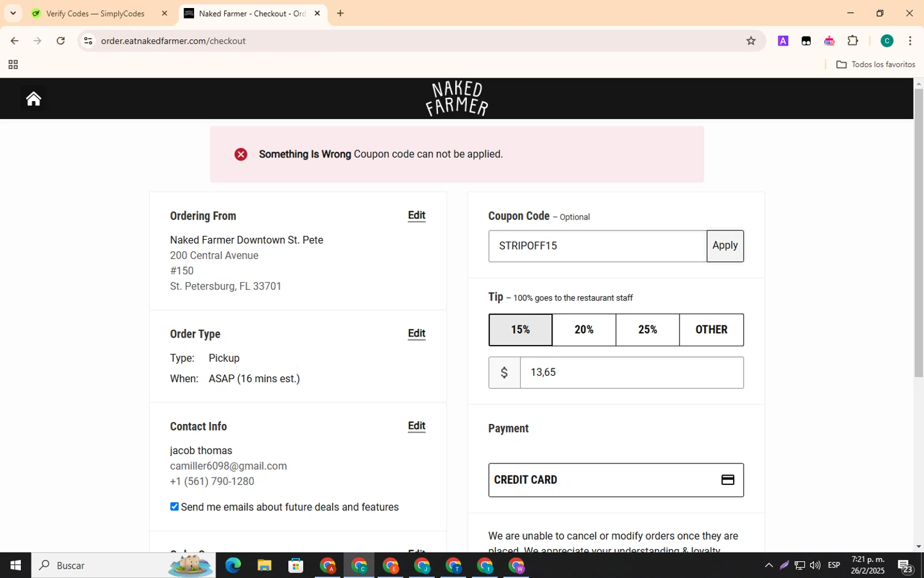The width and height of the screenshot is (924, 578).
Task: Click the ASAP (16 mins est.) text
Action: pos(254,378)
